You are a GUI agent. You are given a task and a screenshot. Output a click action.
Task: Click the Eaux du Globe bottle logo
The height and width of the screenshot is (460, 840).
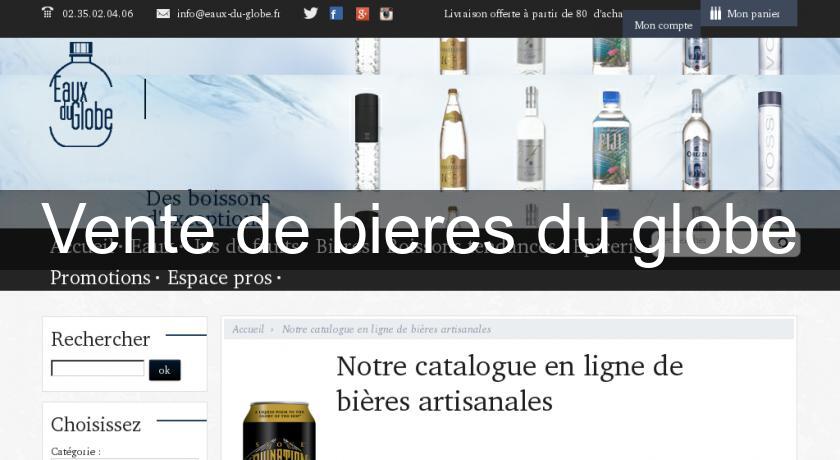(81, 95)
